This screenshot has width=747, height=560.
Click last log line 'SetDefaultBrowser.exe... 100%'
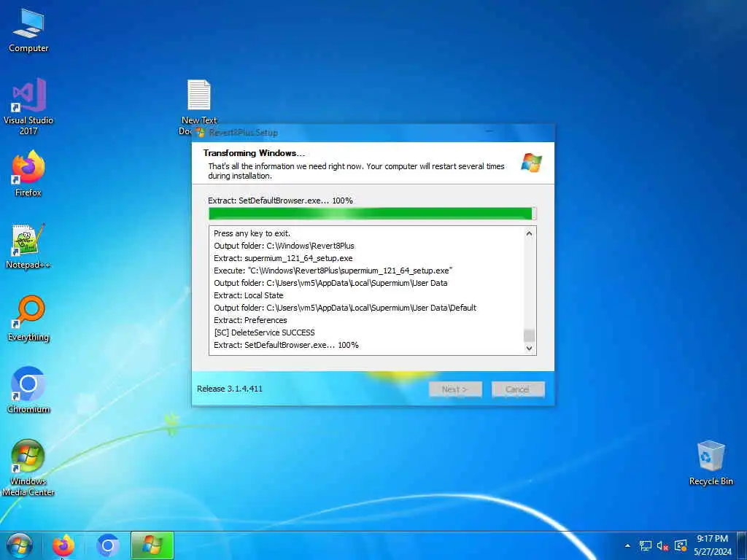pyautogui.click(x=286, y=345)
